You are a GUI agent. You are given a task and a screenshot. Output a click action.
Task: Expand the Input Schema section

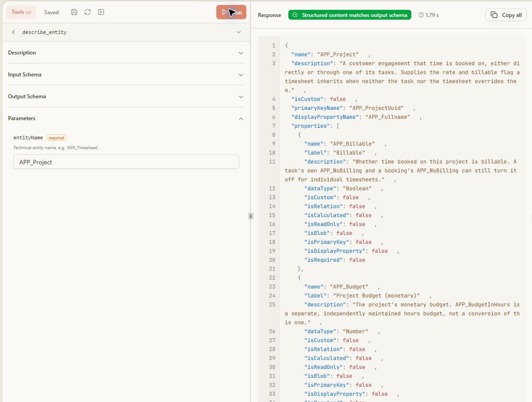tap(126, 75)
